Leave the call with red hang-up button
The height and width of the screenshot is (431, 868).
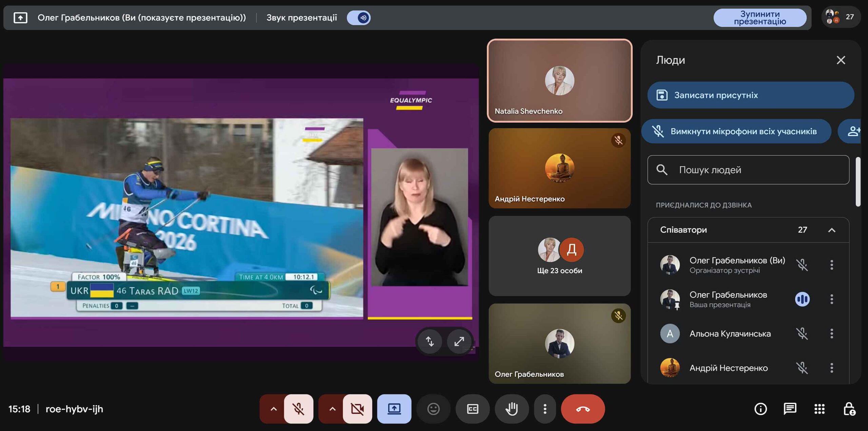coord(583,409)
